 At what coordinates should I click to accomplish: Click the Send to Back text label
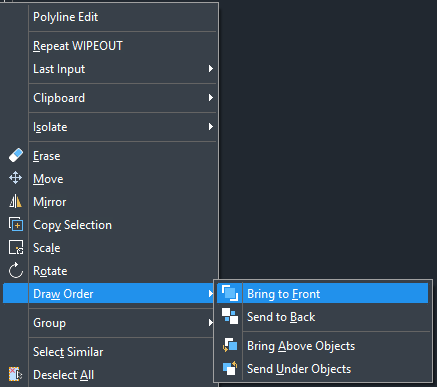pyautogui.click(x=281, y=317)
